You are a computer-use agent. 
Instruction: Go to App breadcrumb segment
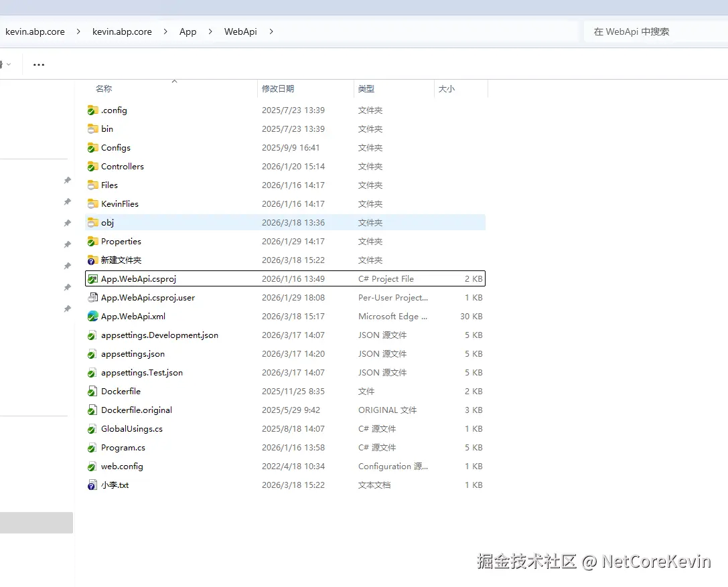tap(188, 31)
